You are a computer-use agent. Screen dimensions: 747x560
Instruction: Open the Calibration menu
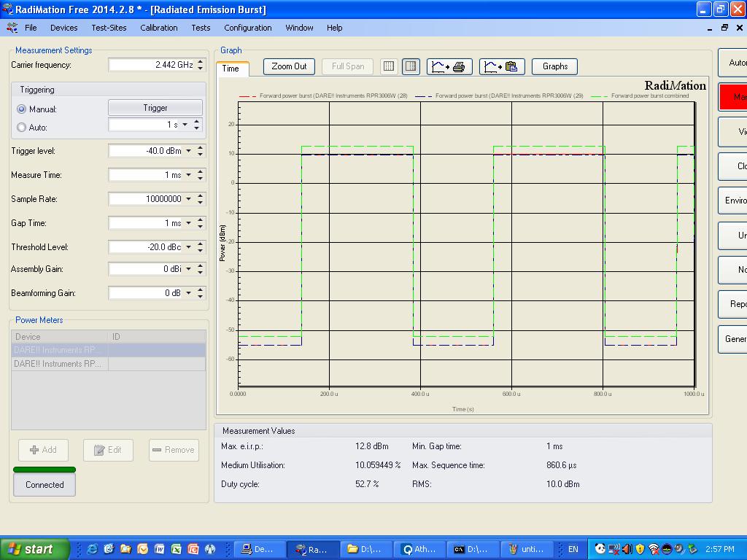[158, 28]
